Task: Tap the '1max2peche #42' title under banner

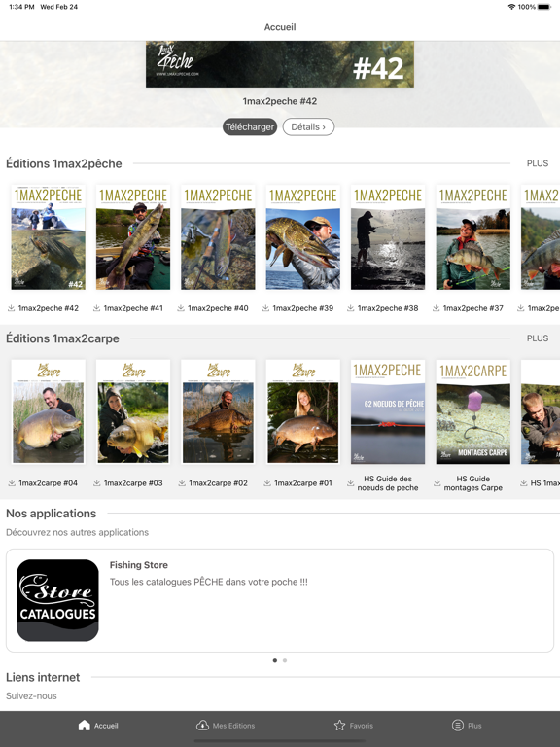Action: click(x=280, y=101)
